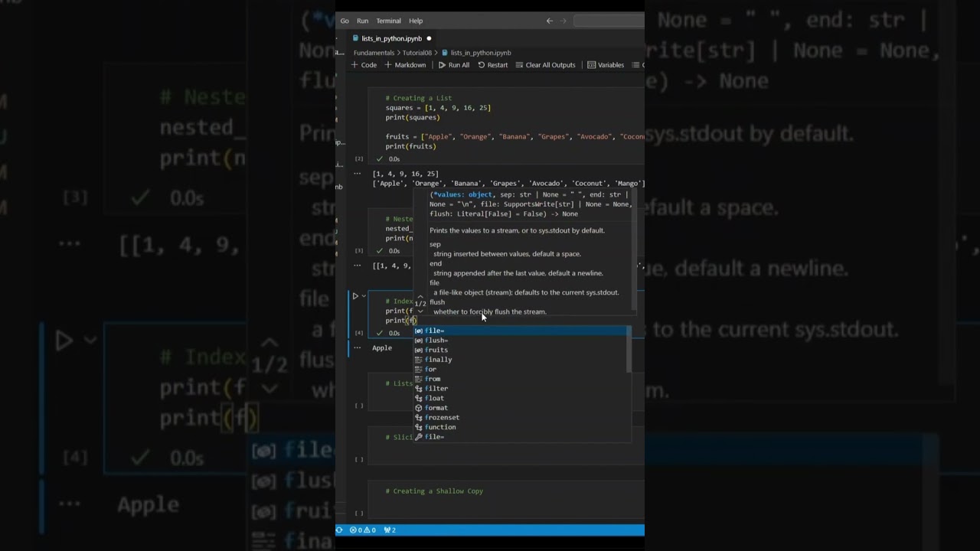Click the 'print(squares)' code line
This screenshot has width=980, height=551.
tap(413, 117)
